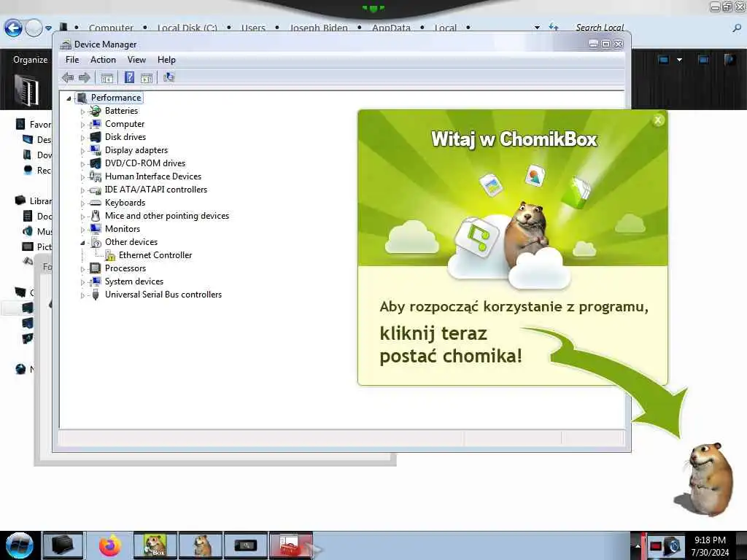The image size is (747, 560).
Task: Click the Users breadcrumb in Explorer
Action: pyautogui.click(x=253, y=28)
